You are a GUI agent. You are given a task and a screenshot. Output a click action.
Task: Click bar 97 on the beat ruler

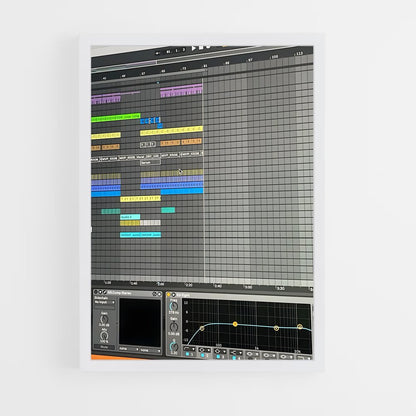point(250,60)
